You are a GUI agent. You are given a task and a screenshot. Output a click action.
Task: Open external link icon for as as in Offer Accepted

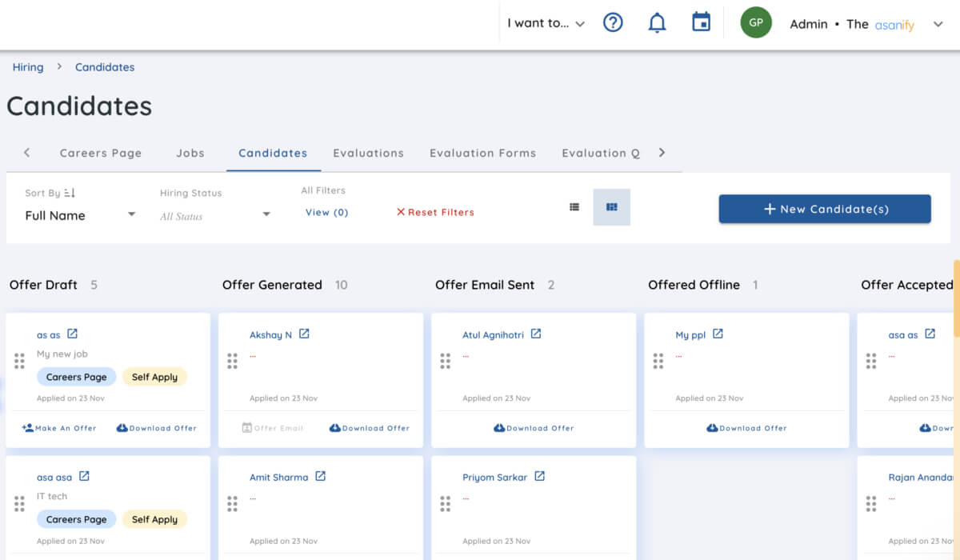coord(930,334)
